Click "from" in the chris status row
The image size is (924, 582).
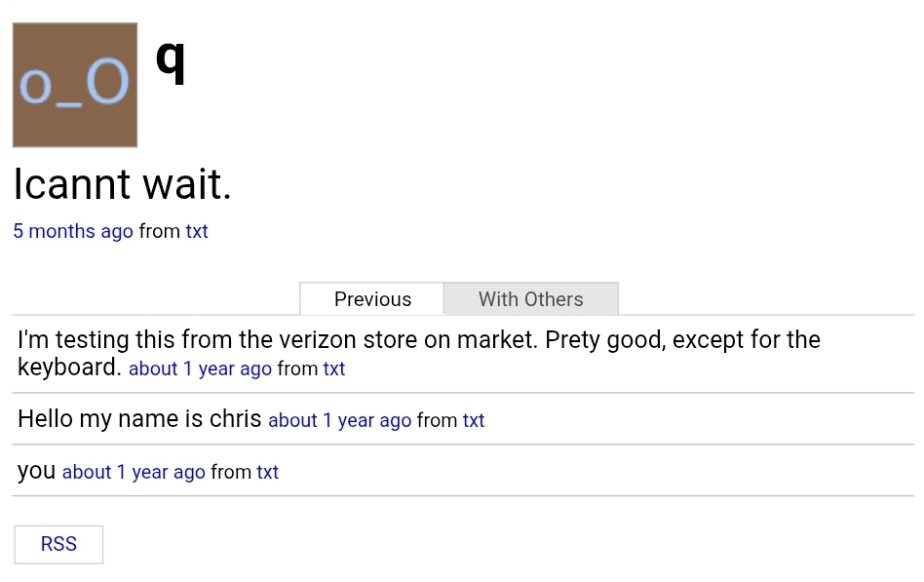click(x=437, y=420)
